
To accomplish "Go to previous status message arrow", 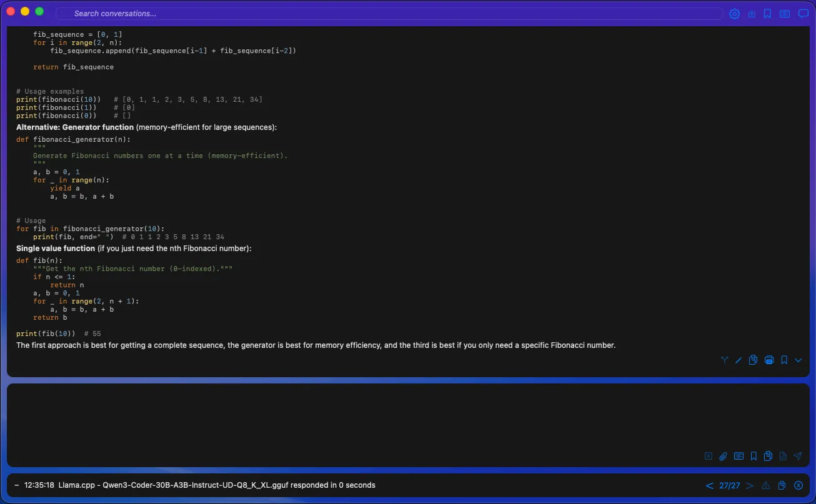I will [x=709, y=485].
